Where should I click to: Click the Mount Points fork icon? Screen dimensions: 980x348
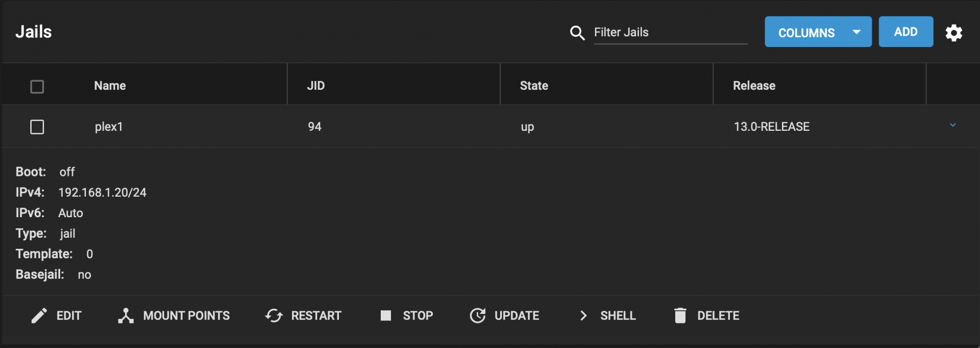[x=126, y=316]
